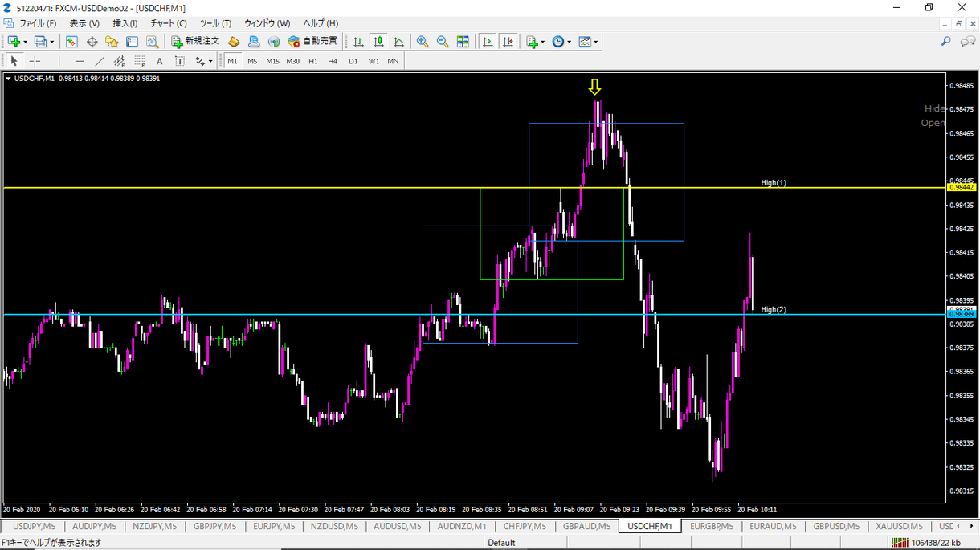Switch chart to candlesticks icon
Screen dimensions: 980x550
pyautogui.click(x=378, y=42)
